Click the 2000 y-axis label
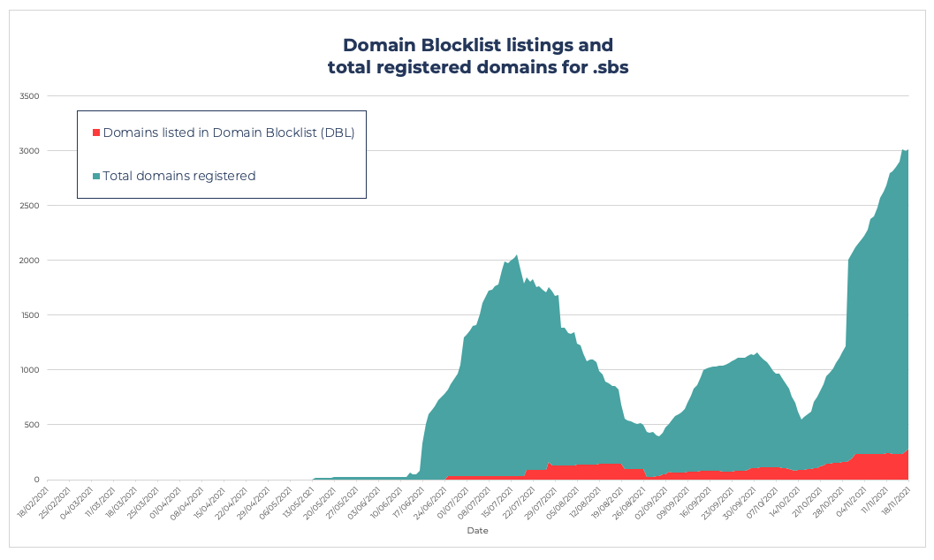 29,260
